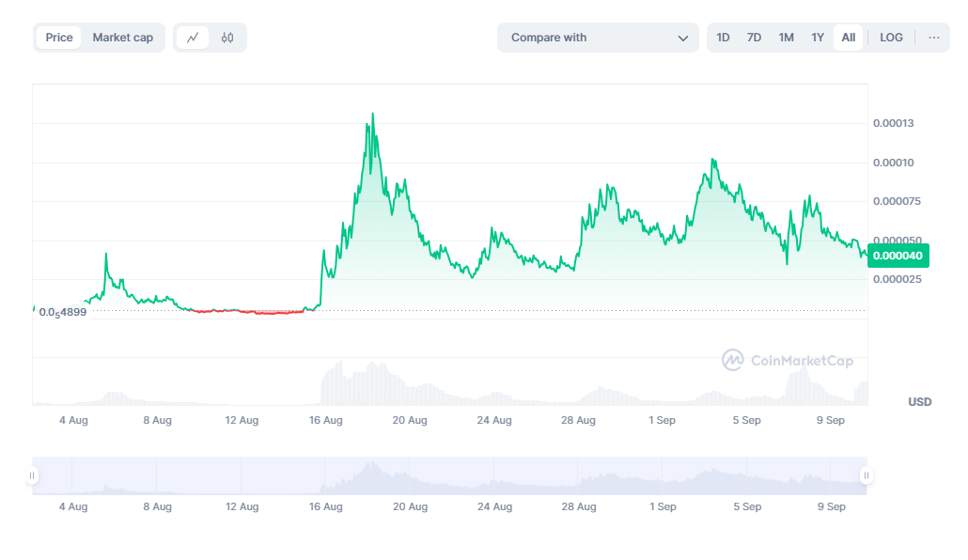Select the 1Y timeframe button

coord(817,37)
